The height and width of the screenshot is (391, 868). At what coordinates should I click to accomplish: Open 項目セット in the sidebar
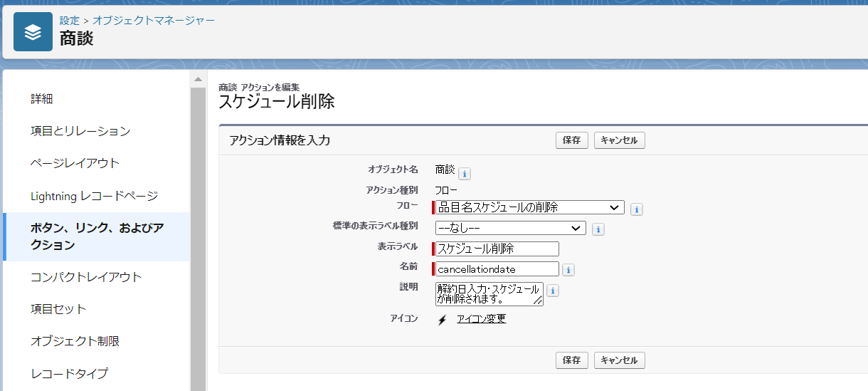58,309
